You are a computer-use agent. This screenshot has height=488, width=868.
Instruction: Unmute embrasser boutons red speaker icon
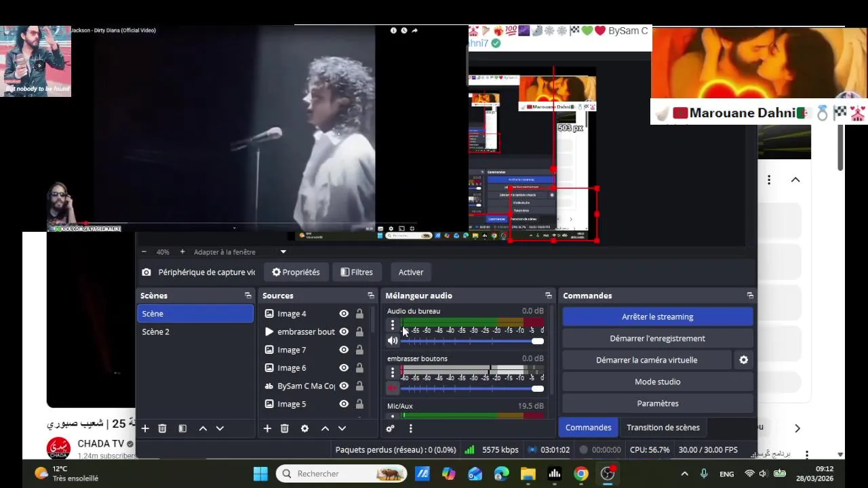(x=393, y=388)
